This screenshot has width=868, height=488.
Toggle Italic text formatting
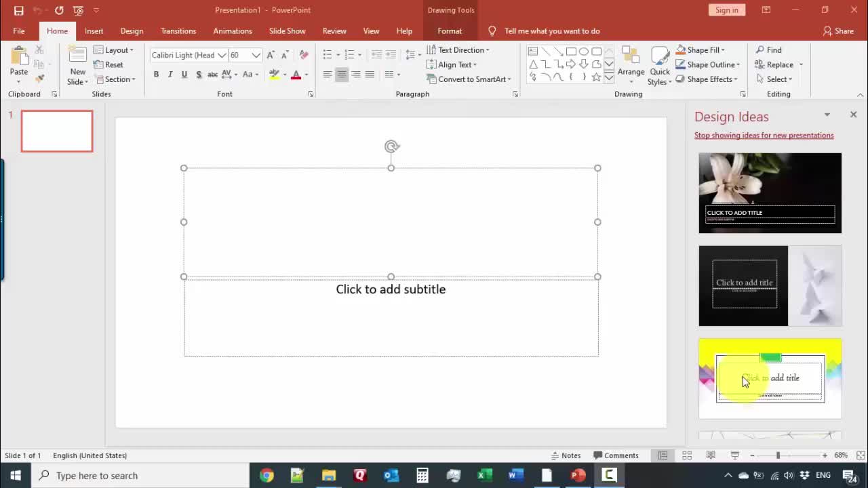coord(170,75)
